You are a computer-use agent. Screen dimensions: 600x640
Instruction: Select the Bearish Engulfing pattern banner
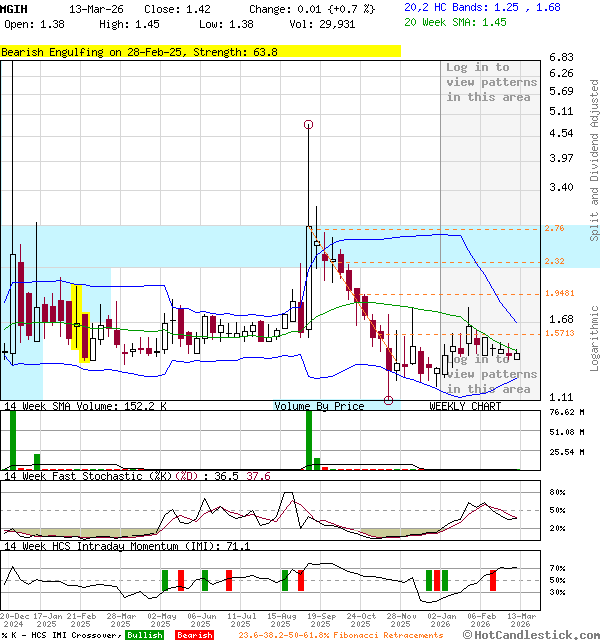point(200,51)
